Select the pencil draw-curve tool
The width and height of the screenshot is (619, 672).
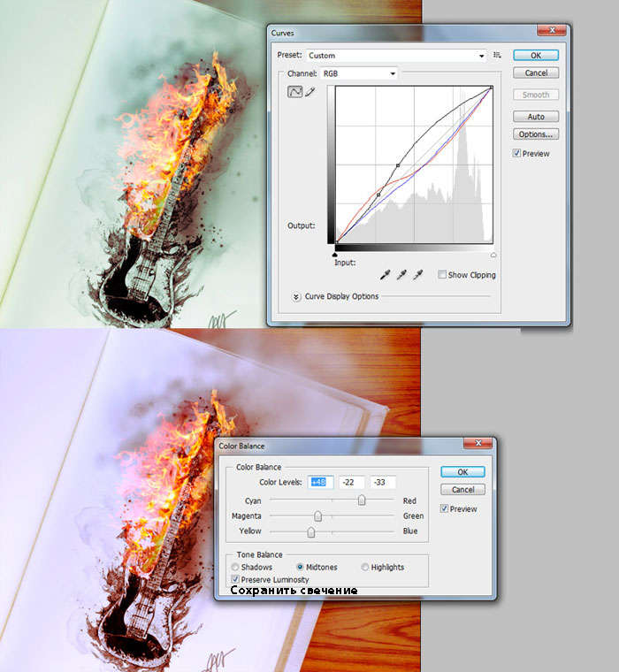coord(310,92)
